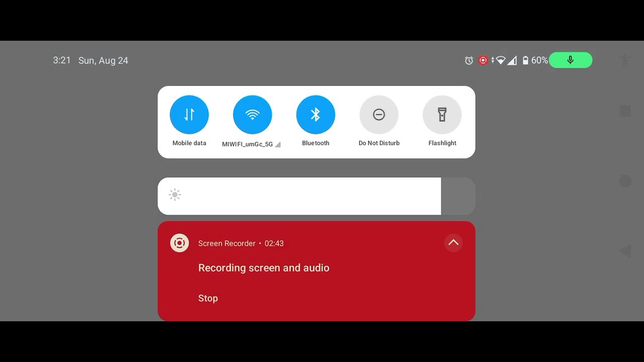644x362 pixels.
Task: Click the brightness sun icon
Action: [x=175, y=195]
